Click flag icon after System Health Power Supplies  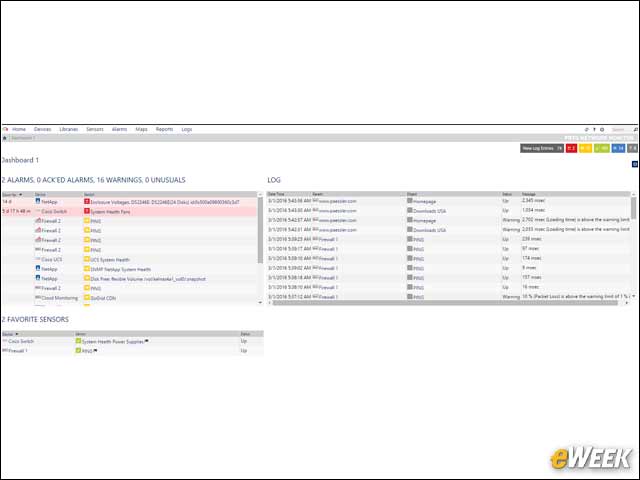[147, 341]
